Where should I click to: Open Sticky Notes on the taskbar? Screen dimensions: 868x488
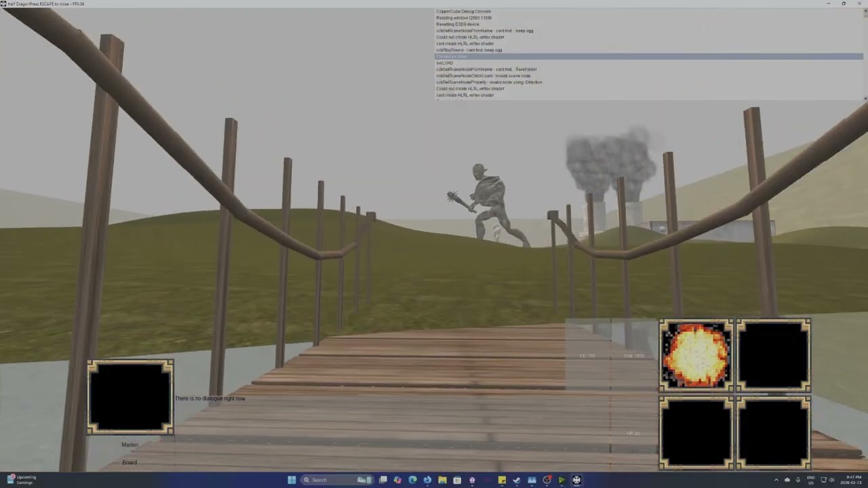(x=502, y=480)
